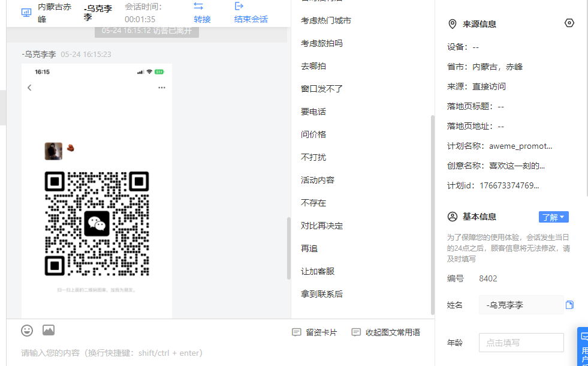Open the emoji picker smiley icon
Screen dimensions: 588x366
[x=27, y=331]
